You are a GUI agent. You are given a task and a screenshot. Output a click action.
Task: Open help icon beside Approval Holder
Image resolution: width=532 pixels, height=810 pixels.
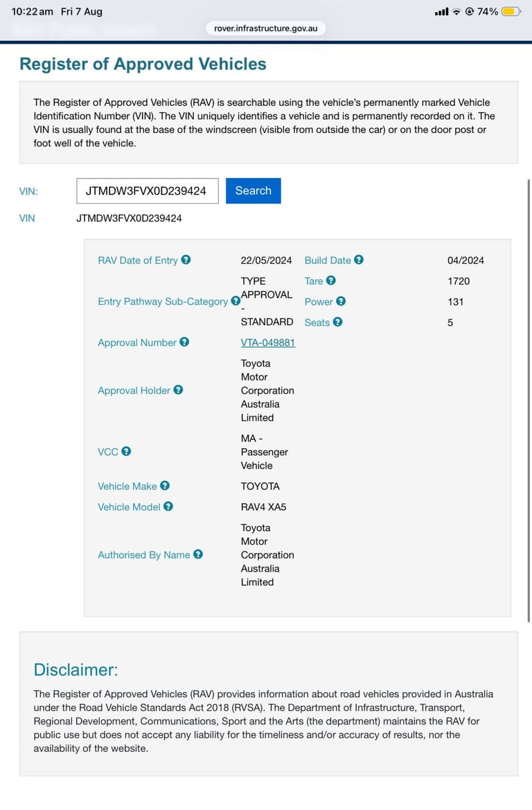point(178,390)
